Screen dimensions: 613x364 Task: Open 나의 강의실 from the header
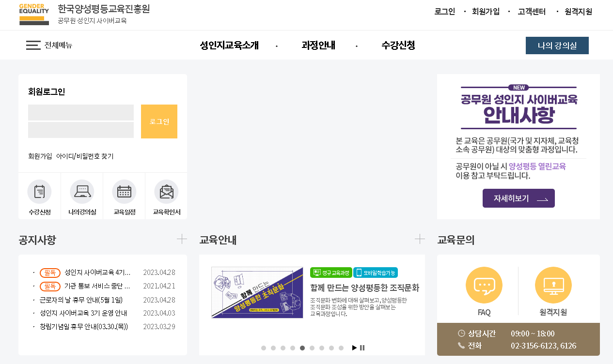pos(557,45)
